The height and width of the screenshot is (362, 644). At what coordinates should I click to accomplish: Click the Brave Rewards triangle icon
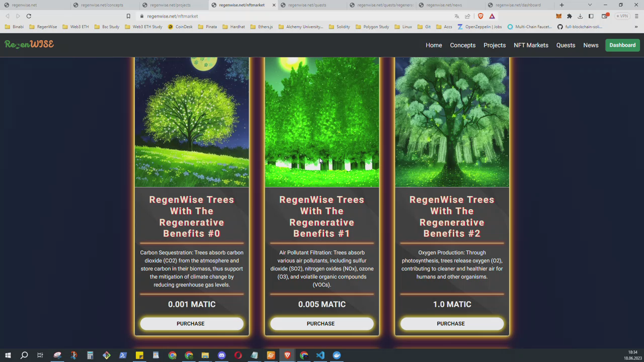tap(492, 16)
